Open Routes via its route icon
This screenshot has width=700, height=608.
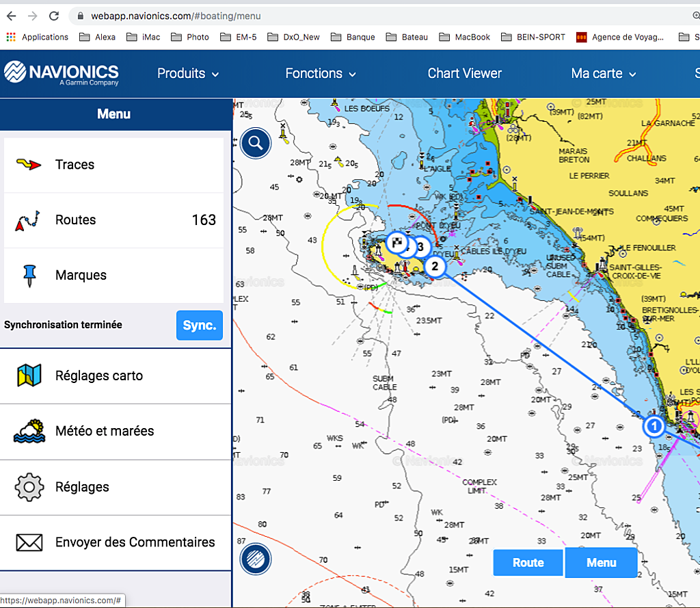27,220
